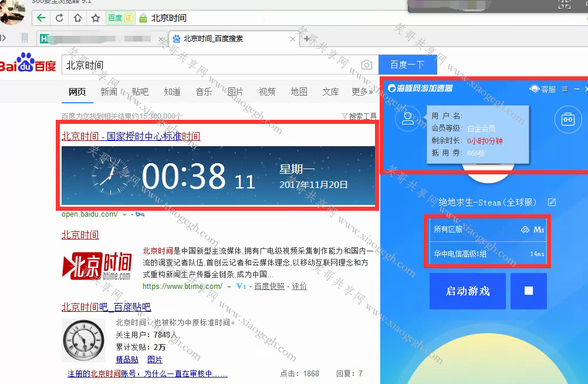Switch to the 地图 tab
Image resolution: width=588 pixels, height=384 pixels.
(x=299, y=92)
